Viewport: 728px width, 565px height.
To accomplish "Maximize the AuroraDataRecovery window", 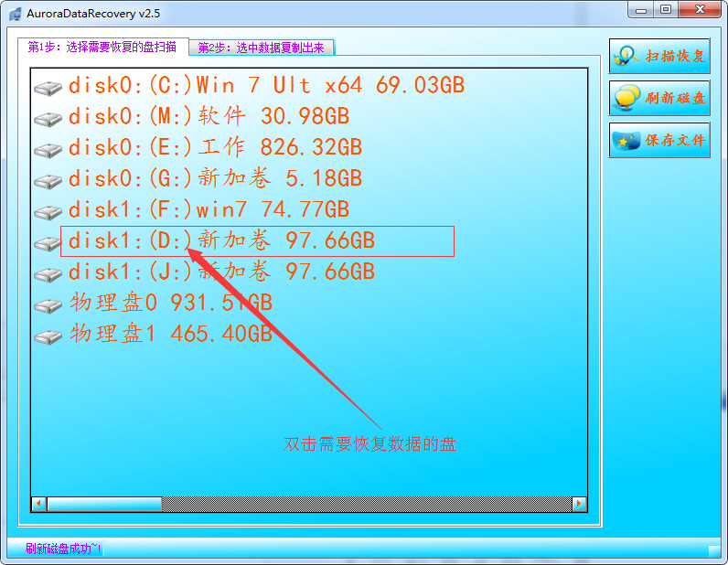I will (x=666, y=10).
